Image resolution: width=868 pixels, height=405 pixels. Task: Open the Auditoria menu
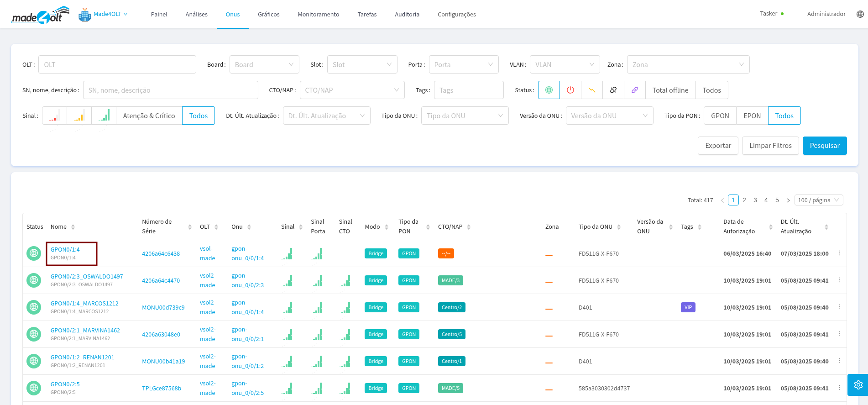tap(407, 14)
